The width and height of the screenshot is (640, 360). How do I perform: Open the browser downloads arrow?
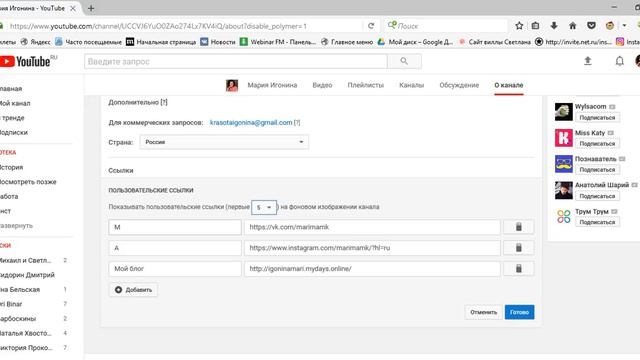[x=554, y=26]
